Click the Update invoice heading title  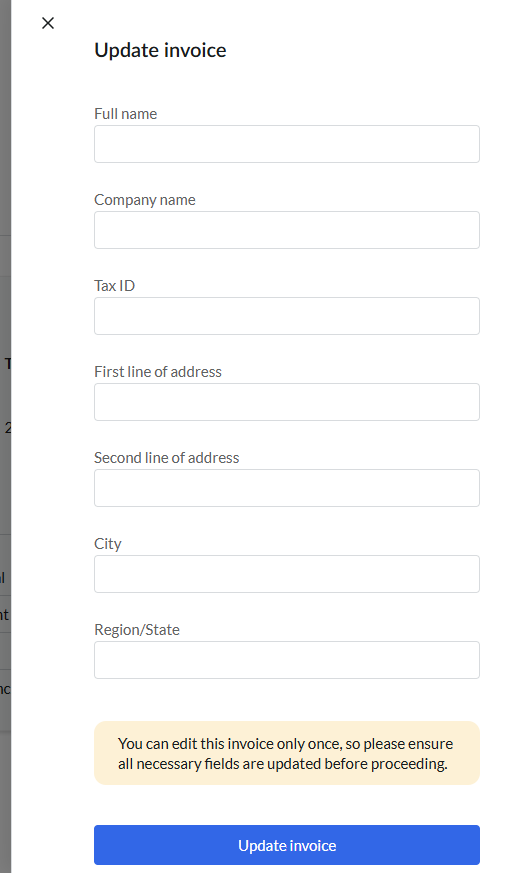coord(160,50)
